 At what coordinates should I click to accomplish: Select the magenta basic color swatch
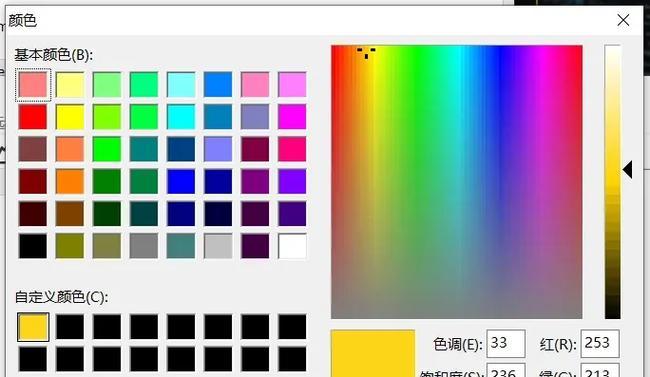(292, 117)
